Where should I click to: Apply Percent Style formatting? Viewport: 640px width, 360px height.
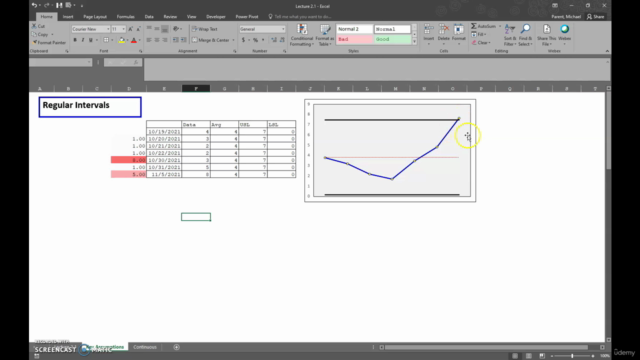[x=256, y=40]
